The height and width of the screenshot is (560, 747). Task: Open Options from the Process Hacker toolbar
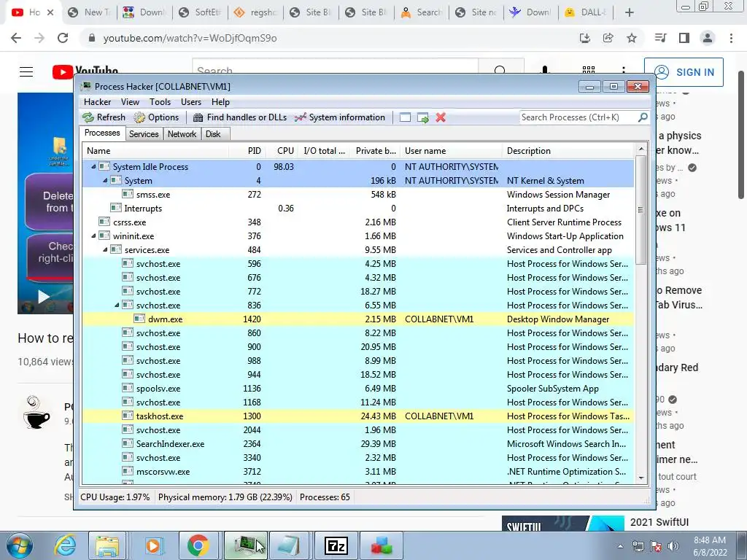[156, 117]
